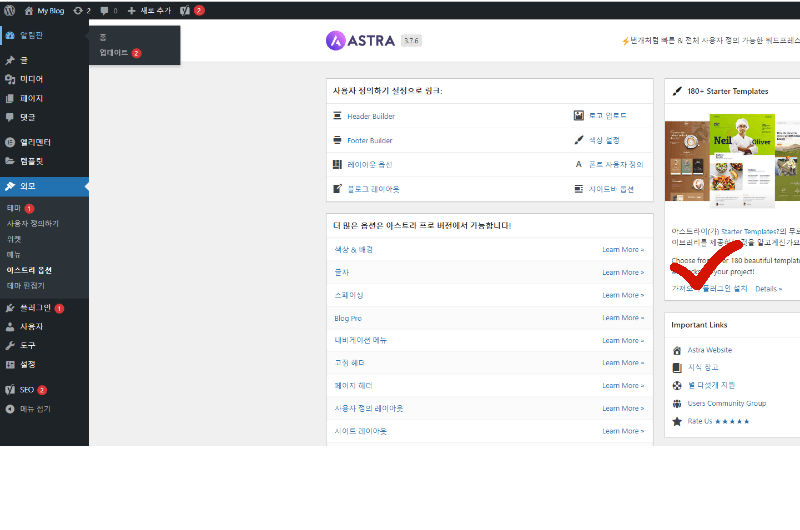Click Details link under Starter Templates
The image size is (800, 530).
click(x=768, y=289)
